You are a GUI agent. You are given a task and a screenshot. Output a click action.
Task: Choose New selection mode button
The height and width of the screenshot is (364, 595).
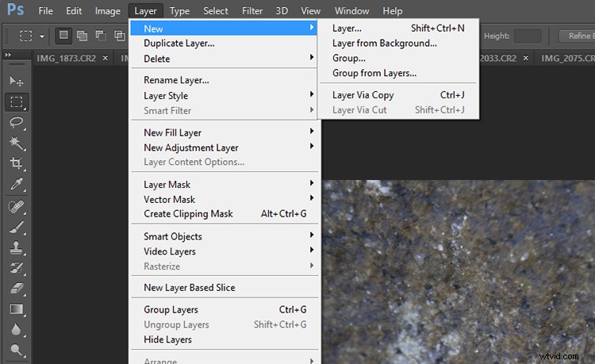63,36
